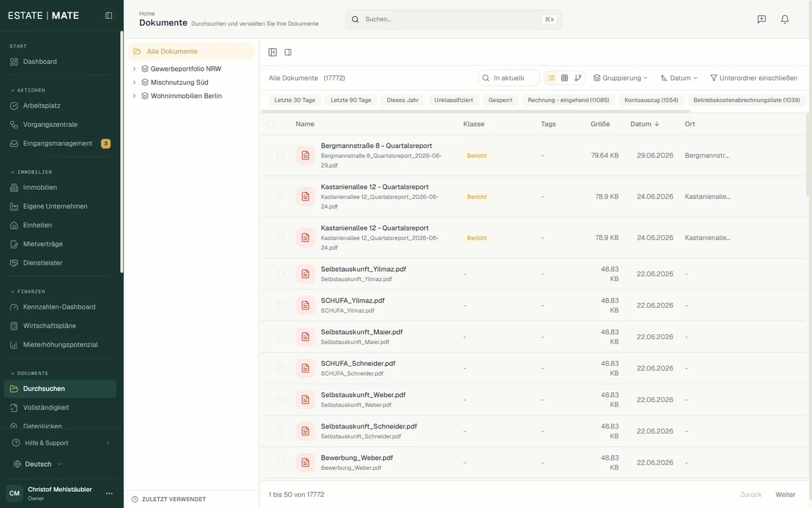Open user options menu for Christof Mehlstäubler

pyautogui.click(x=109, y=493)
